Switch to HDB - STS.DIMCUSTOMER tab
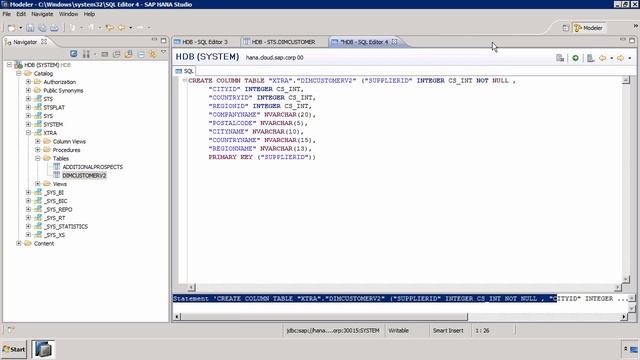This screenshot has height=360, width=640. [x=283, y=42]
